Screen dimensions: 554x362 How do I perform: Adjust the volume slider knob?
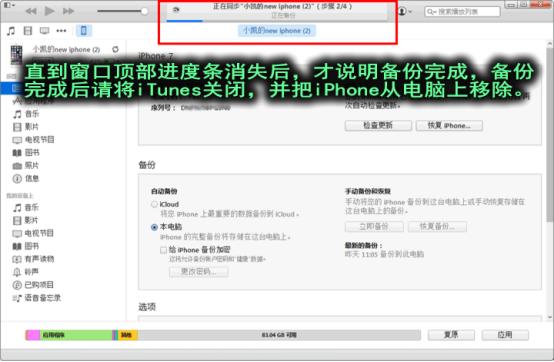point(144,11)
